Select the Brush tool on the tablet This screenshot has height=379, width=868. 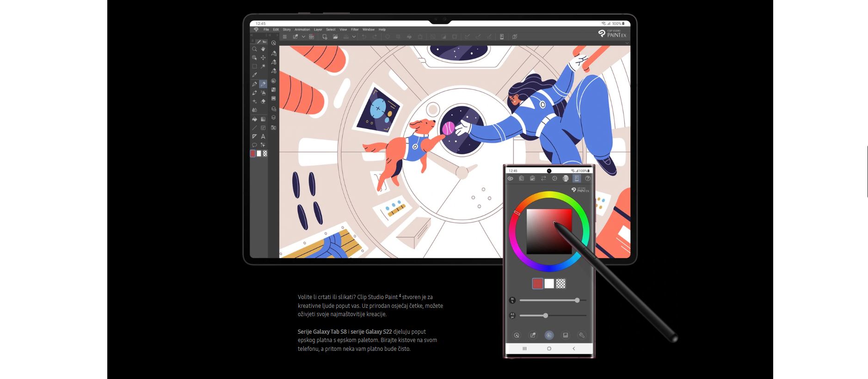point(255,93)
